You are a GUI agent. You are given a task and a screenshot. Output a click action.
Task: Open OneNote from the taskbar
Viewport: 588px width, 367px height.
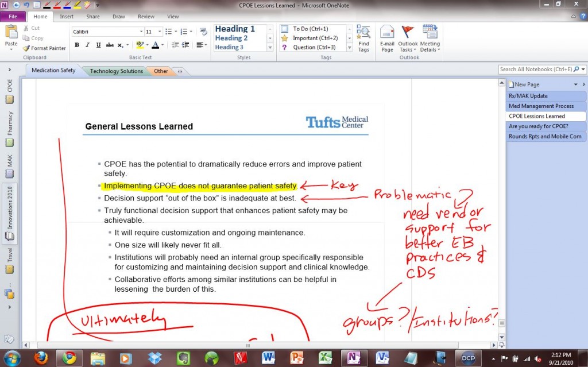pos(353,357)
